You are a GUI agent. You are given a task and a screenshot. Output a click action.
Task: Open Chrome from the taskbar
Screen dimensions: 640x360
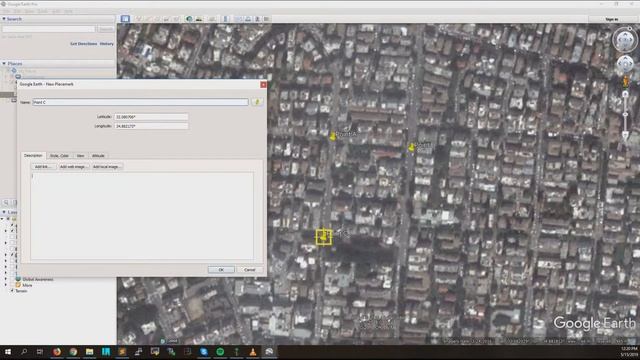[x=73, y=352]
